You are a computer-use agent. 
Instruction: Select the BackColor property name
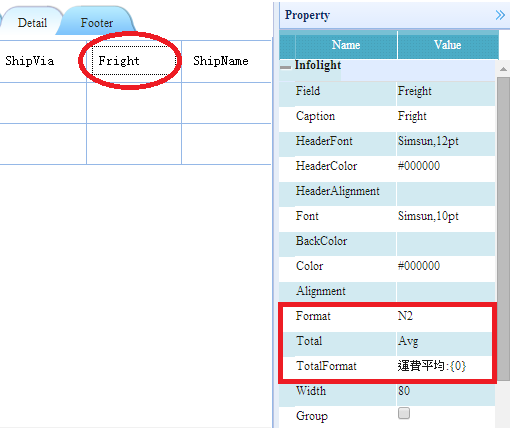(x=321, y=241)
